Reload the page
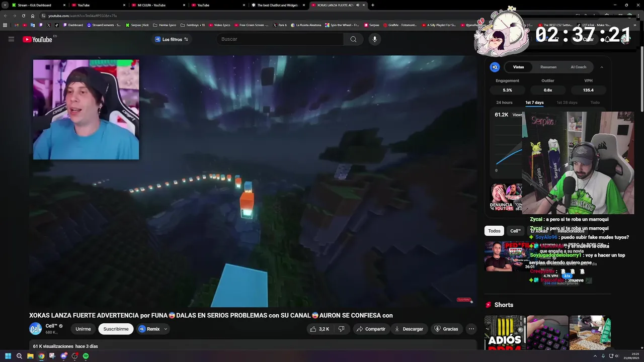 point(23,16)
